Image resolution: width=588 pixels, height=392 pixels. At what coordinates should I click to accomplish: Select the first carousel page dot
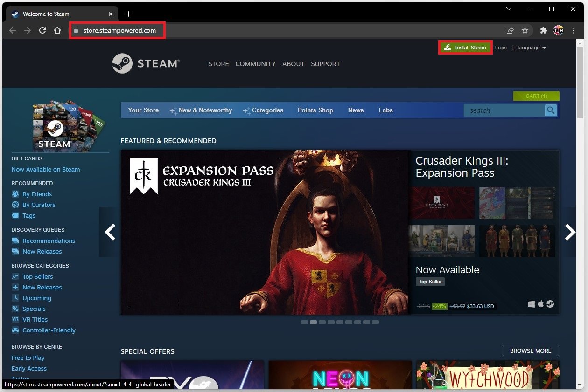tap(304, 322)
